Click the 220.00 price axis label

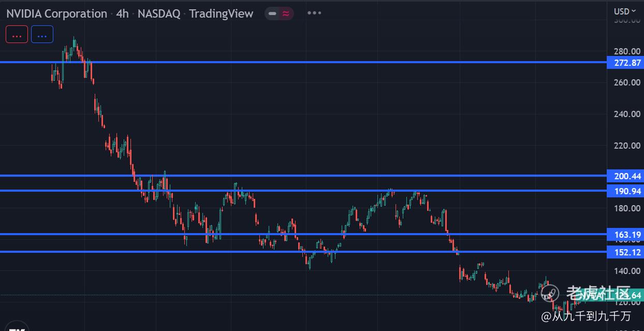[x=627, y=146]
